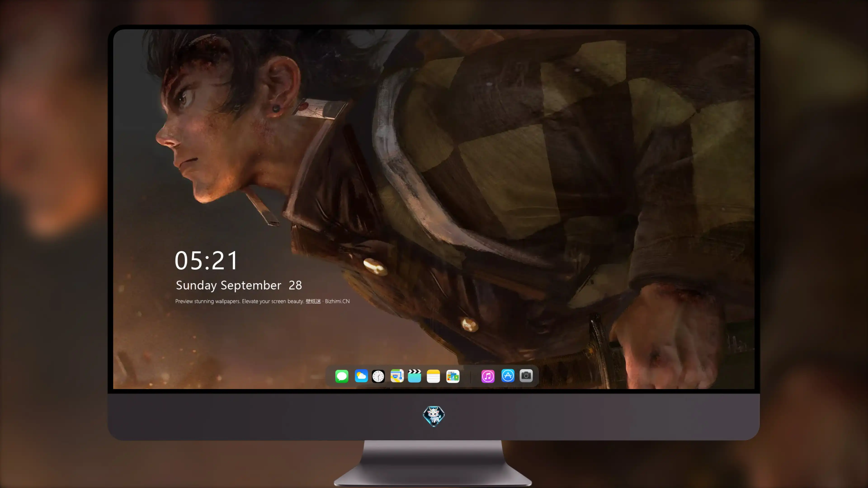Open the App Store icon in dock
The height and width of the screenshot is (488, 868).
(x=508, y=375)
